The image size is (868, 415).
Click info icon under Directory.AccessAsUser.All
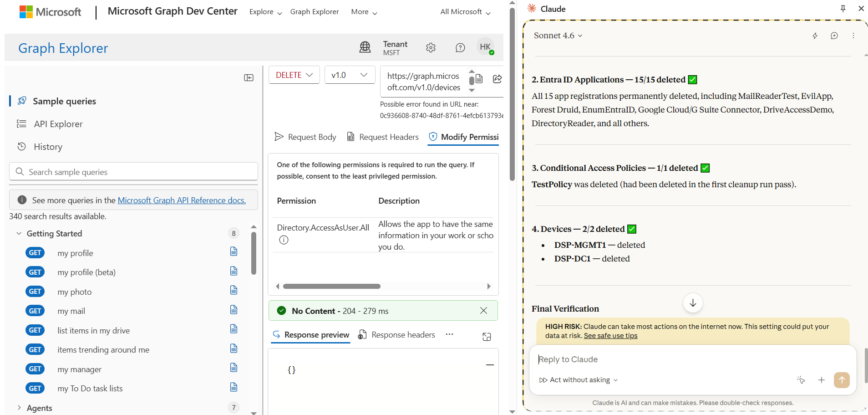(x=284, y=240)
